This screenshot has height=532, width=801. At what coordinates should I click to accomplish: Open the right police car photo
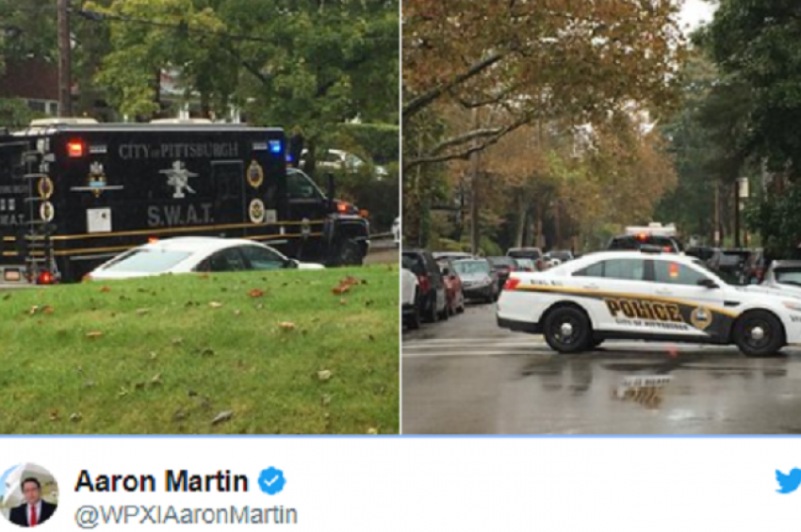point(601,217)
